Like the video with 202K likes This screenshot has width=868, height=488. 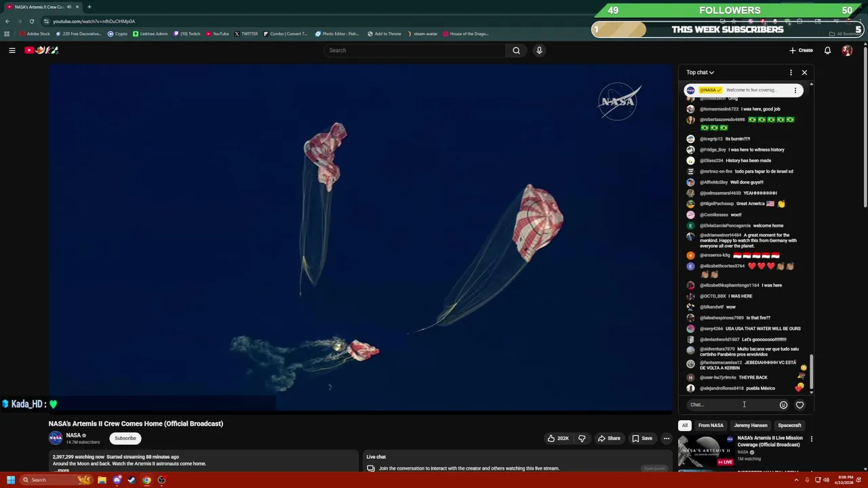tap(558, 439)
